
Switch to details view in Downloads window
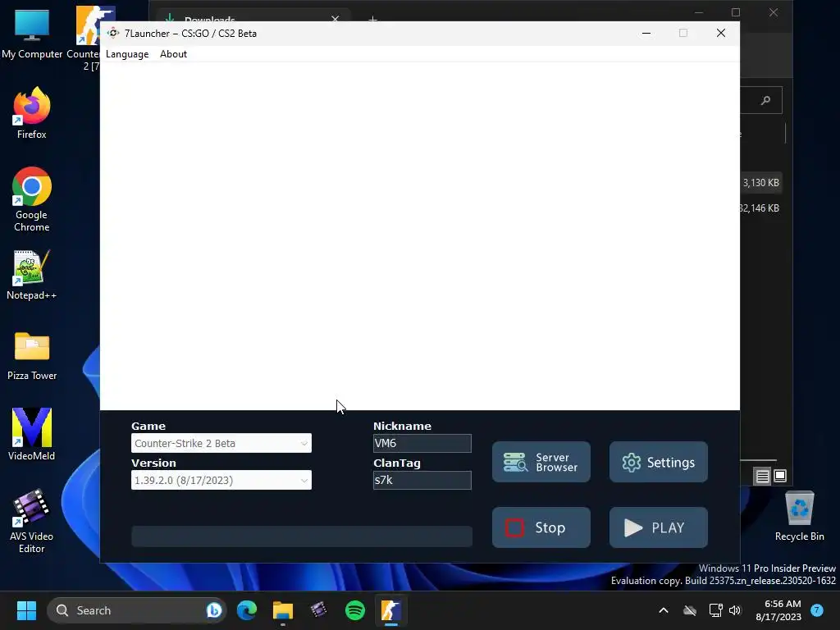(x=762, y=476)
